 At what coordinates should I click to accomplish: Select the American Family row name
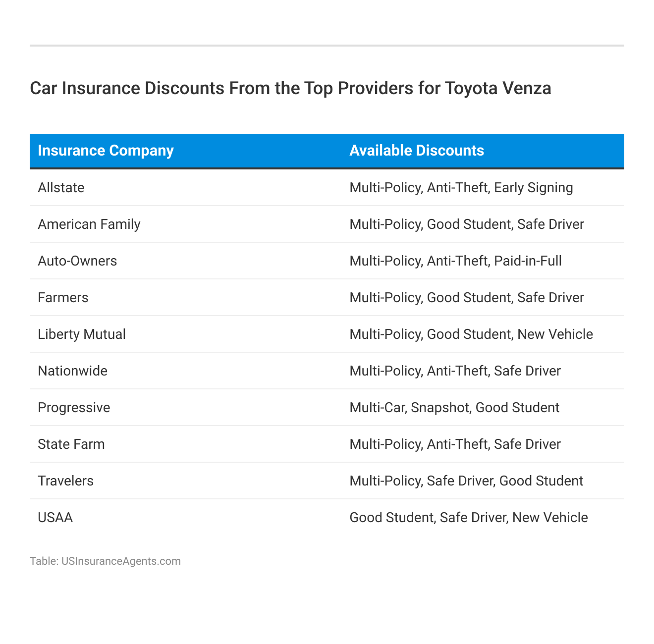click(x=89, y=224)
